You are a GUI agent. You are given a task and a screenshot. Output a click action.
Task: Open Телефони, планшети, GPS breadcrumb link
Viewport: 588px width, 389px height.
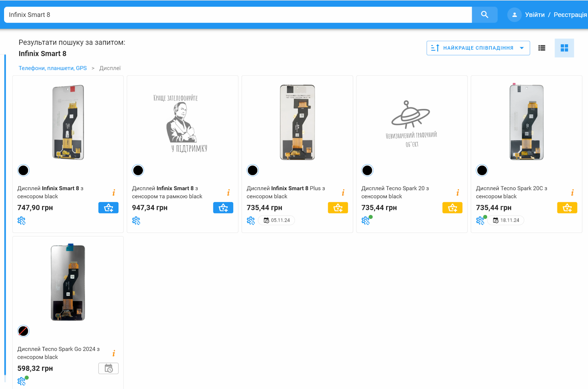(53, 68)
